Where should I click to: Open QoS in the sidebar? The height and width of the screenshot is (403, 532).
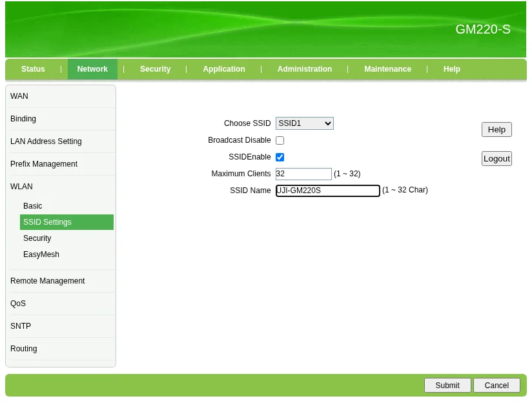[x=18, y=303]
